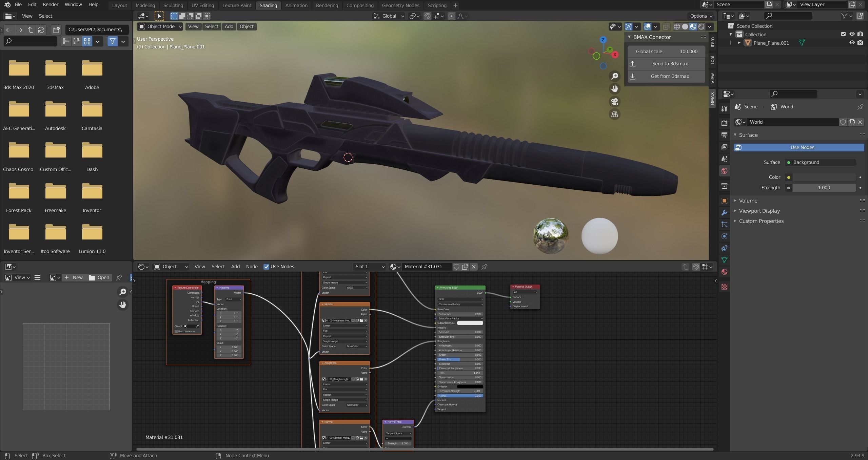Disable Collection in renders camera icon

860,34
